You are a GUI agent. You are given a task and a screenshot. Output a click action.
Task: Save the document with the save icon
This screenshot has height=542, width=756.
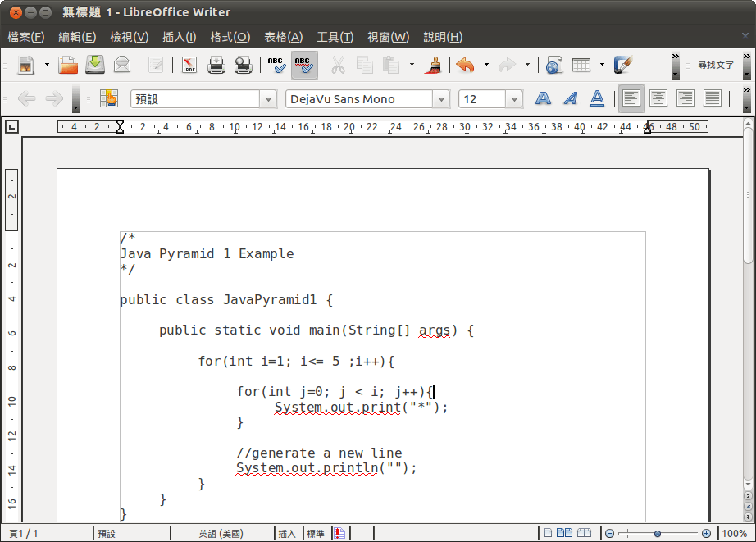click(95, 65)
